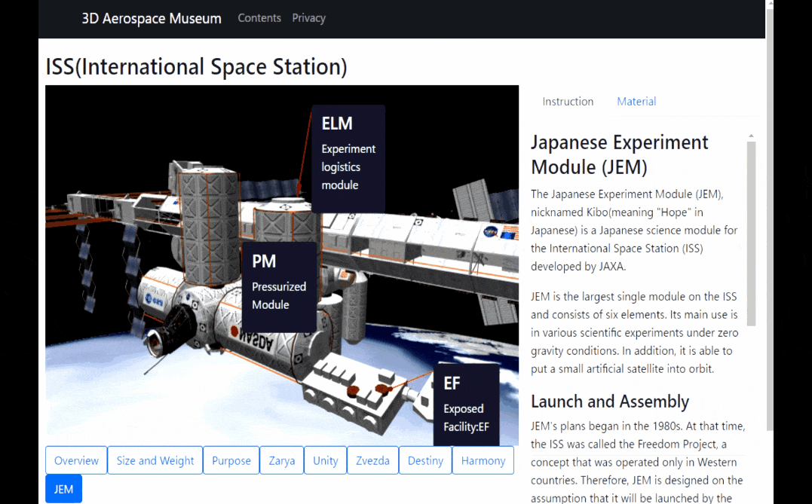
Task: View the Zvezda module
Action: coord(373,460)
